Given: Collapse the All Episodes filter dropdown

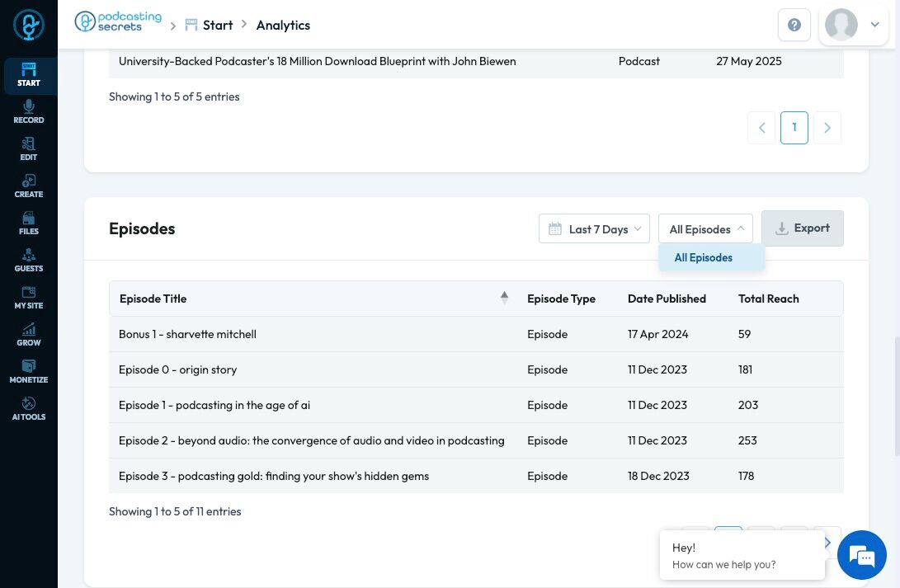Looking at the screenshot, I should point(705,229).
